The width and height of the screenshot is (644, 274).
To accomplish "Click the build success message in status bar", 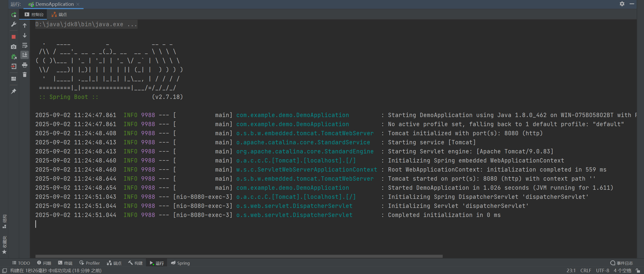I will (56, 270).
